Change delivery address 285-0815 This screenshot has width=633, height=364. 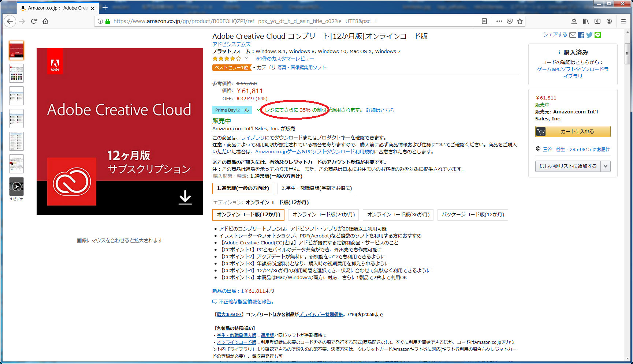pyautogui.click(x=576, y=149)
